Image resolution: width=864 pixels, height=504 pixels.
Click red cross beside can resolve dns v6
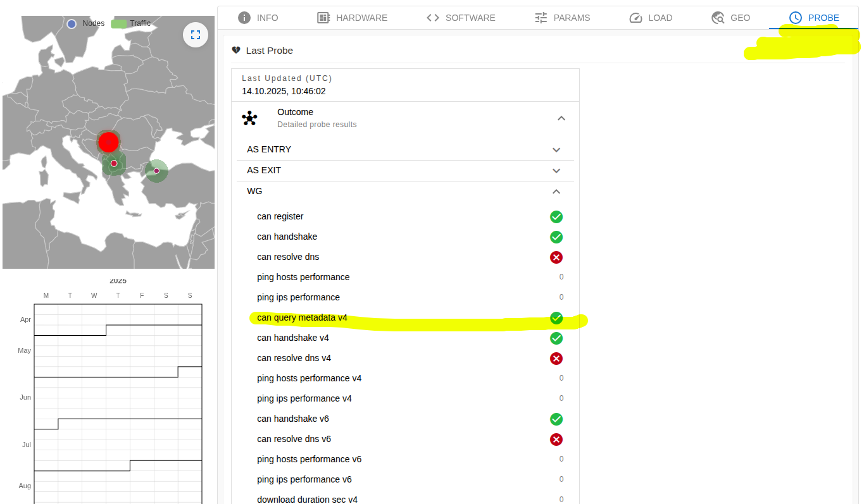click(x=556, y=439)
